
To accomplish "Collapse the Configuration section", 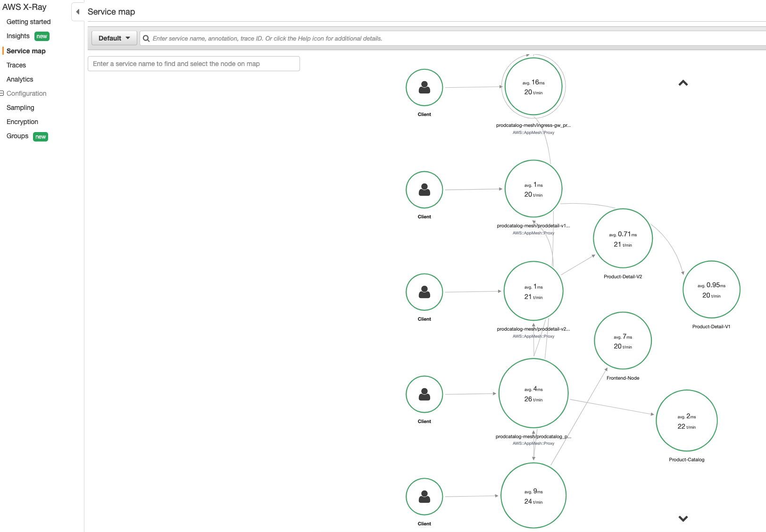I will (x=2, y=93).
